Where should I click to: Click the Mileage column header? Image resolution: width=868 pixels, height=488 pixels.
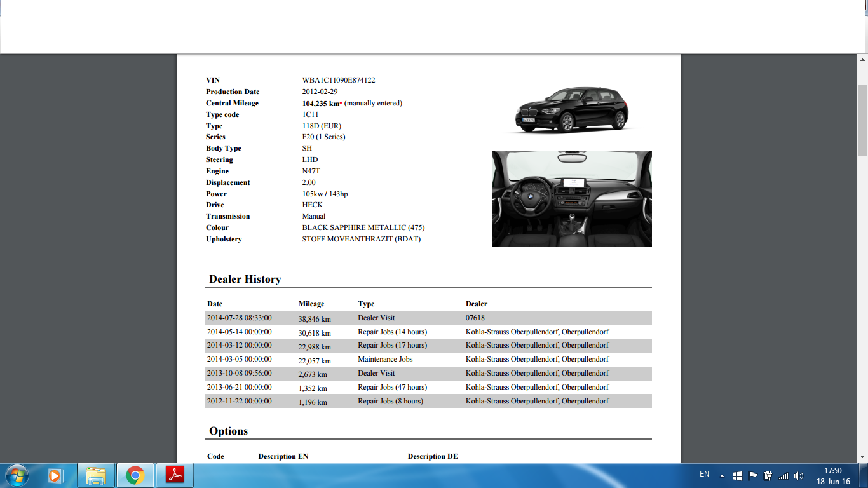(x=311, y=304)
